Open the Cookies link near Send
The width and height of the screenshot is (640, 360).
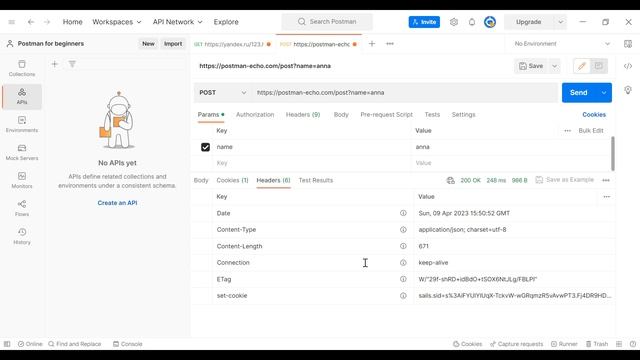(594, 115)
